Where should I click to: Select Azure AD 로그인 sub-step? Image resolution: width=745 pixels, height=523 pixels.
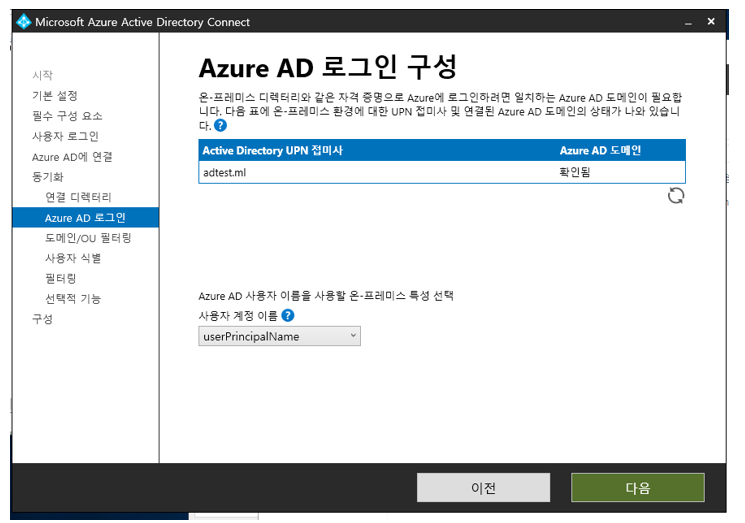point(86,218)
